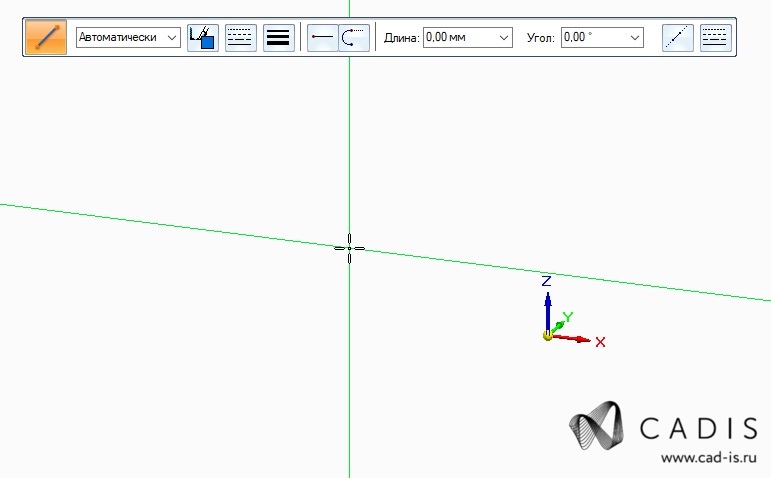Viewport: 771px width, 478px height.
Task: Switch to straight line segment mode
Action: click(323, 37)
